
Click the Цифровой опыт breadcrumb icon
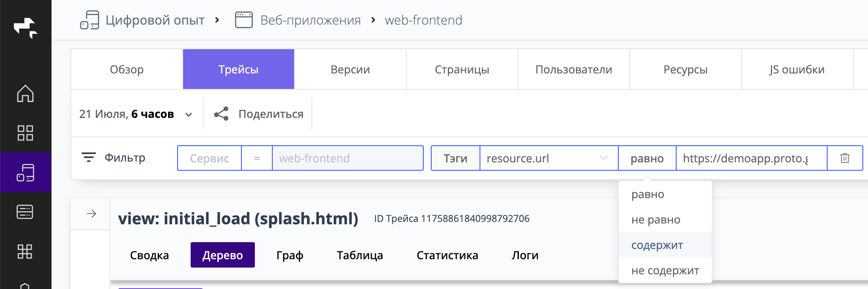click(90, 20)
